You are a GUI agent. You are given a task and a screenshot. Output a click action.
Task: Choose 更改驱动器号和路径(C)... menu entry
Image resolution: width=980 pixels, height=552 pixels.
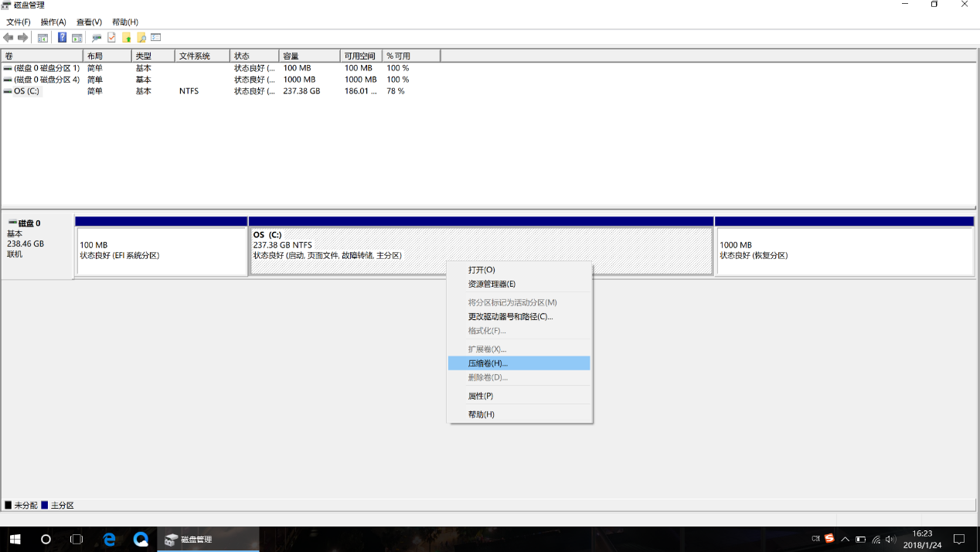pos(510,316)
